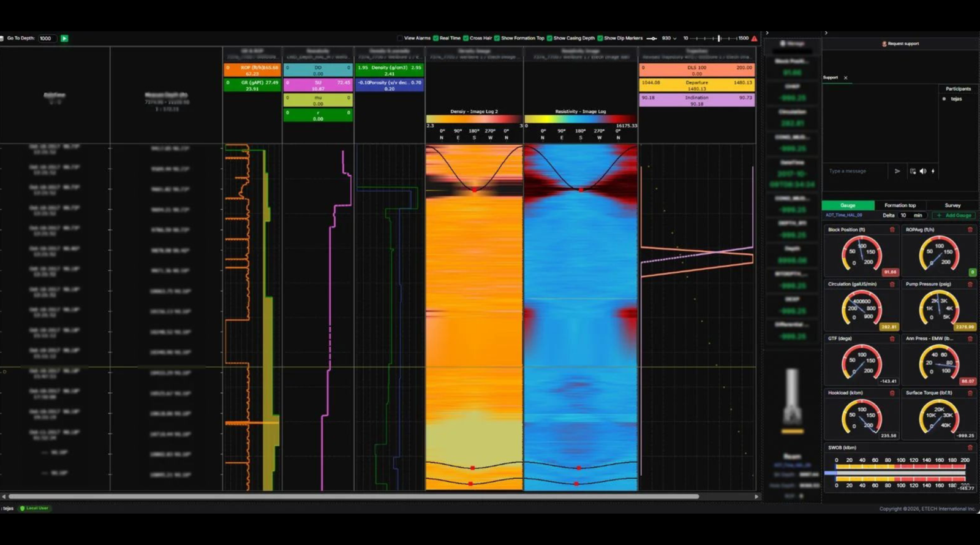This screenshot has width=980, height=545.
Task: Open the ADT_Time_HAL_09 dataset selector
Action: [843, 215]
